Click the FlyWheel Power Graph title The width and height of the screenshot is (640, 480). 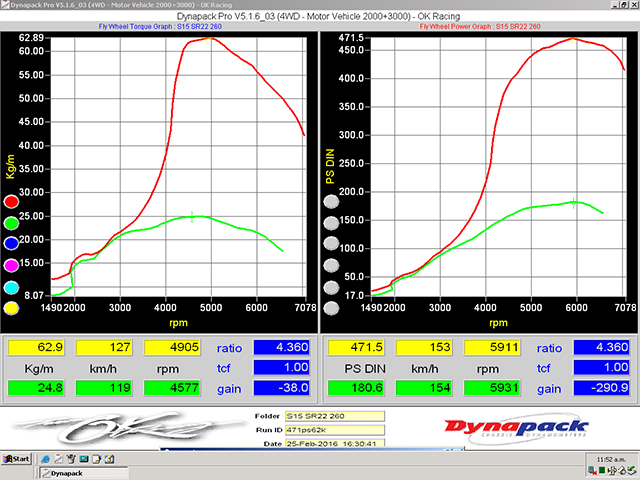pyautogui.click(x=480, y=27)
